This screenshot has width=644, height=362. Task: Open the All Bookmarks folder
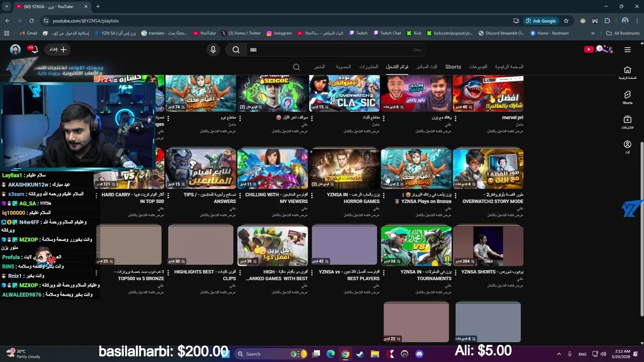[x=623, y=33]
